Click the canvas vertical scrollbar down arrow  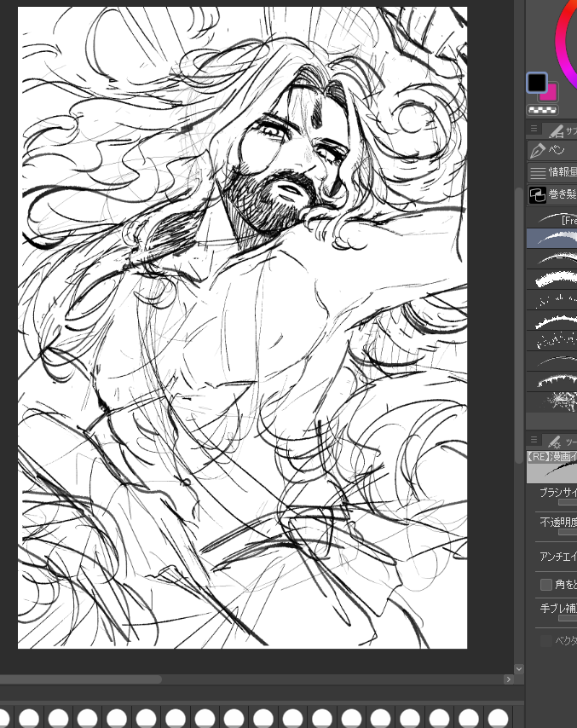(x=519, y=668)
